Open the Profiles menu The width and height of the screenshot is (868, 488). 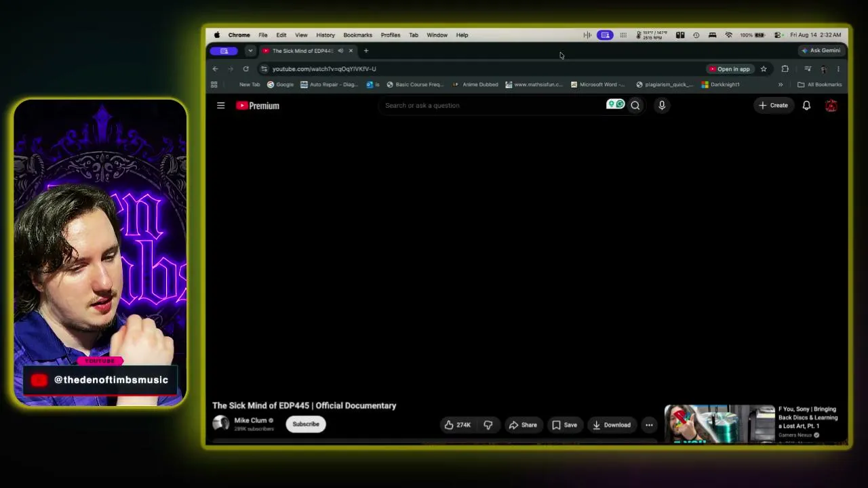(391, 35)
